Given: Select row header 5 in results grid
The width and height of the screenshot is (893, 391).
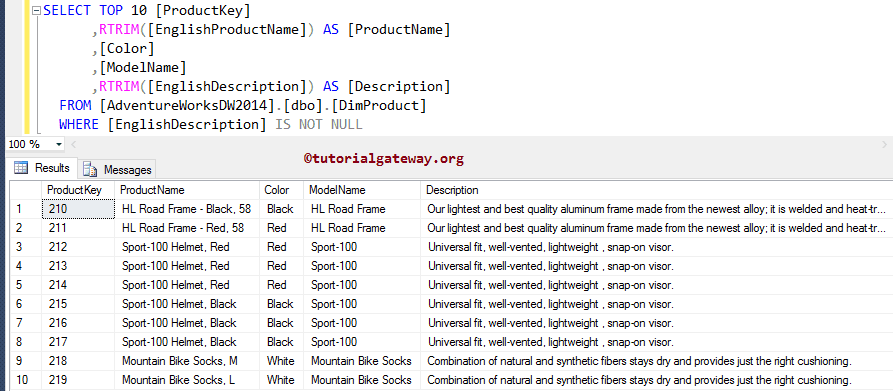Looking at the screenshot, I should pyautogui.click(x=26, y=285).
